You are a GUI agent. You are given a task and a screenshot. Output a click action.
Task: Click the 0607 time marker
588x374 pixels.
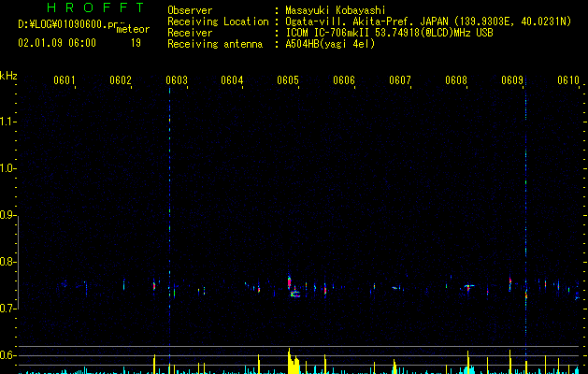400,80
